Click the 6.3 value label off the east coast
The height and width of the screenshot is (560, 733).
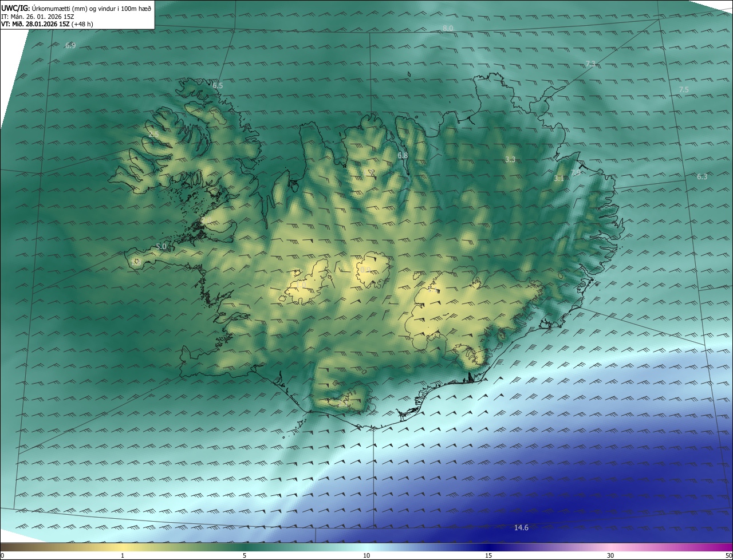pos(702,176)
